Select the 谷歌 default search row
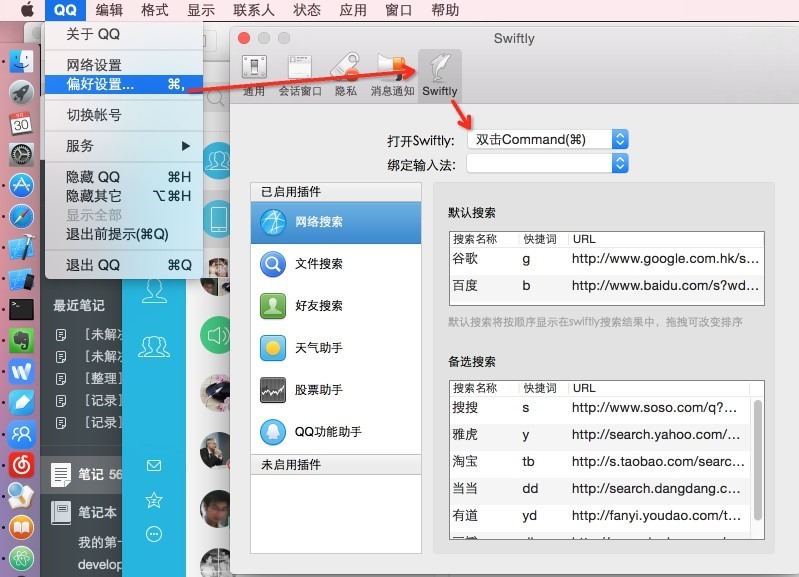799x577 pixels. (606, 259)
